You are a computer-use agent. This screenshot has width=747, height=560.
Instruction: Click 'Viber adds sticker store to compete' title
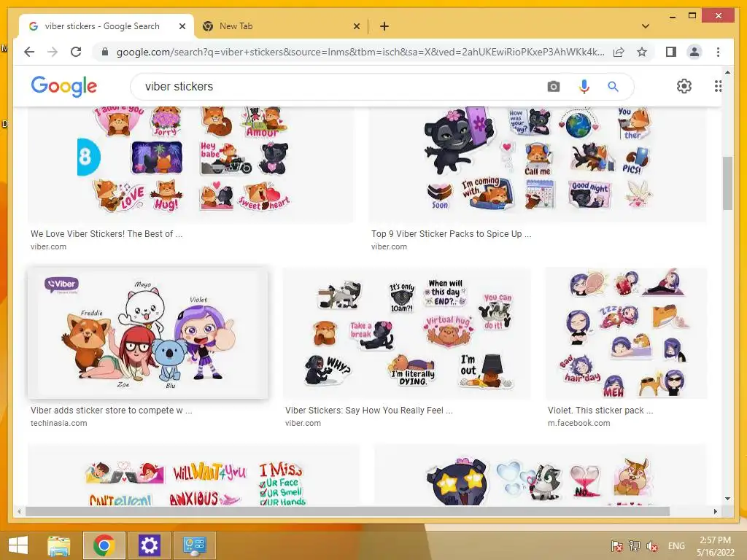click(112, 411)
